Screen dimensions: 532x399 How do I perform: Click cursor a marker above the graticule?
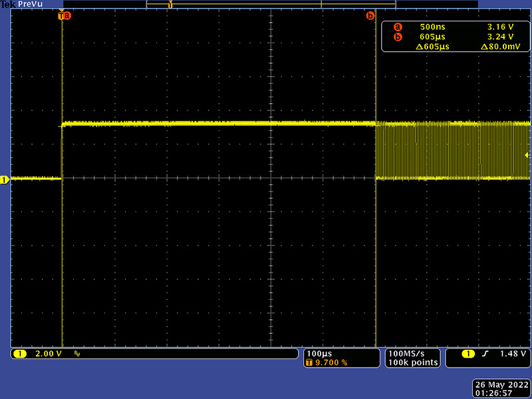tap(65, 15)
